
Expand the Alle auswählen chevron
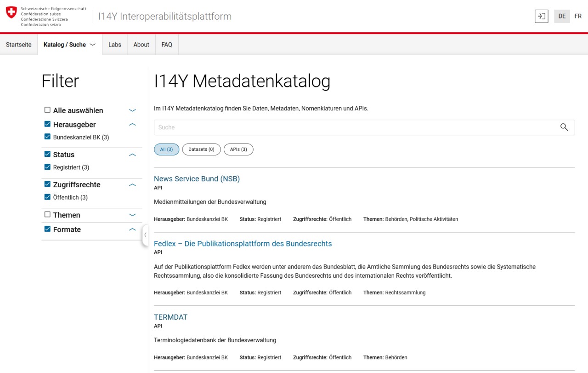(133, 110)
